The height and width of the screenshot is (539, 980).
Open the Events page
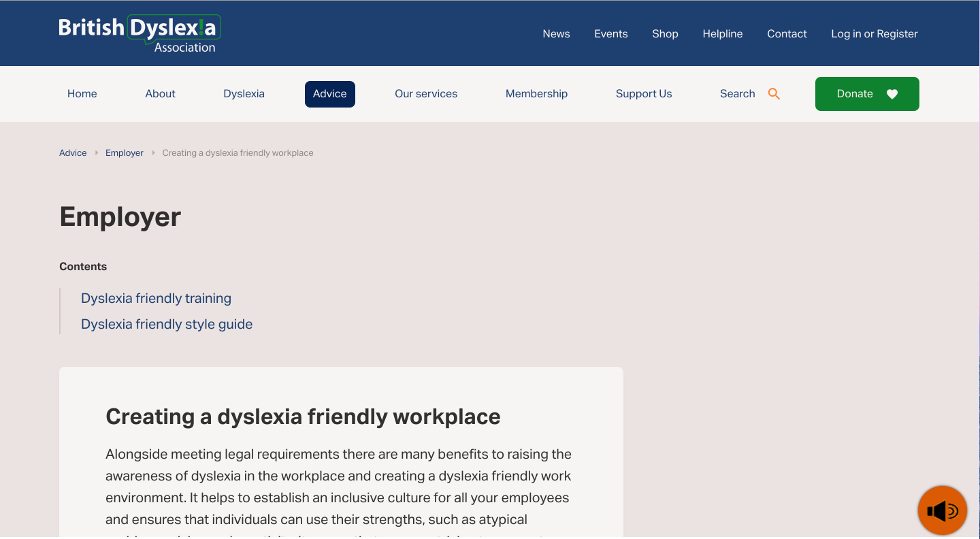click(x=610, y=33)
